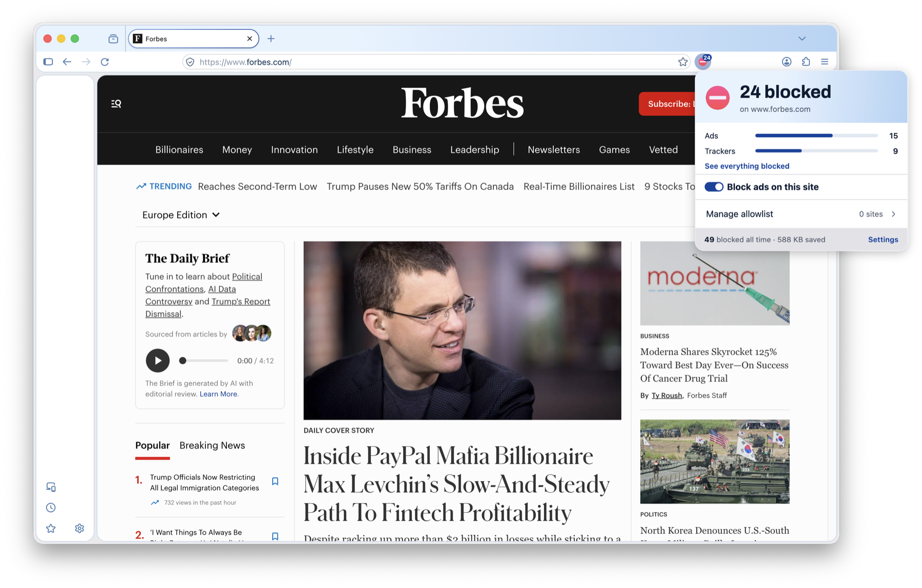Click the Daily Brief audio progress slider

point(203,361)
